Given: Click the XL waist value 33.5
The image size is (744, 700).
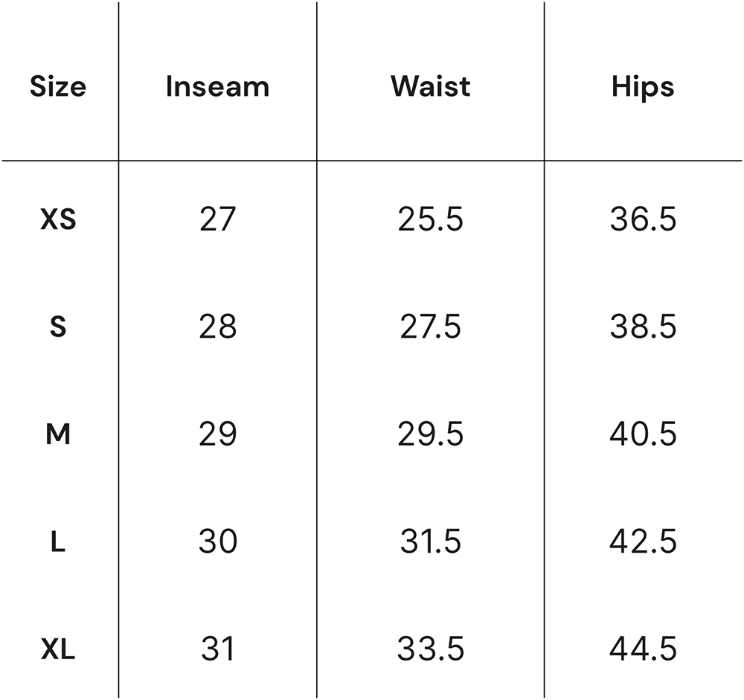Looking at the screenshot, I should click(430, 649).
